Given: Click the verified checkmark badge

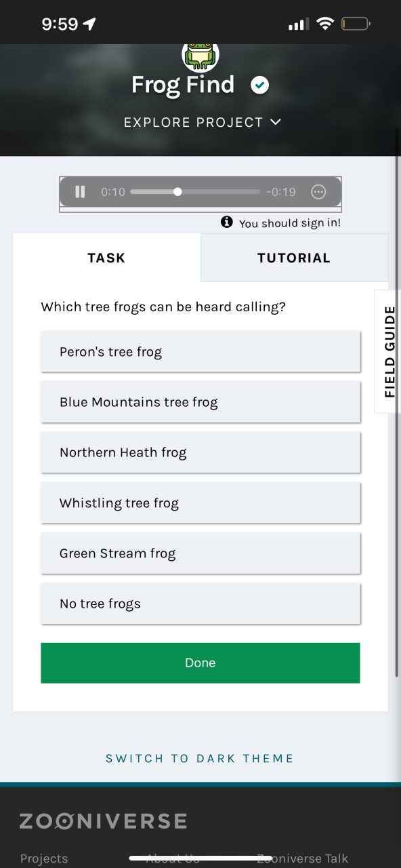Looking at the screenshot, I should [x=259, y=85].
